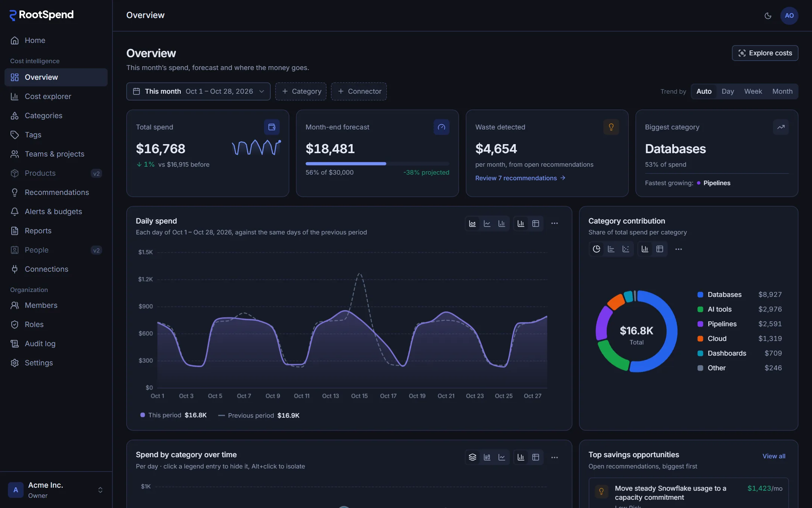812x508 pixels.
Task: Click the RootSpend logo
Action: pyautogui.click(x=41, y=15)
